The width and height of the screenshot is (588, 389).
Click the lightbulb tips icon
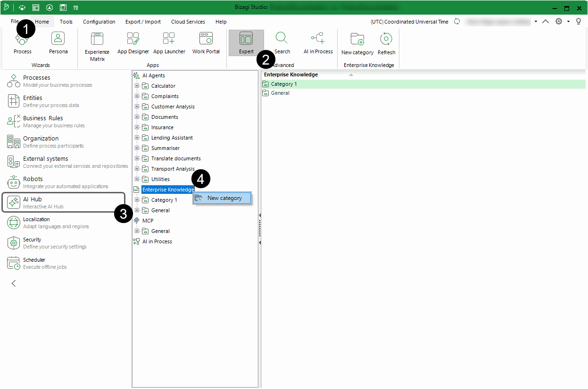click(579, 21)
